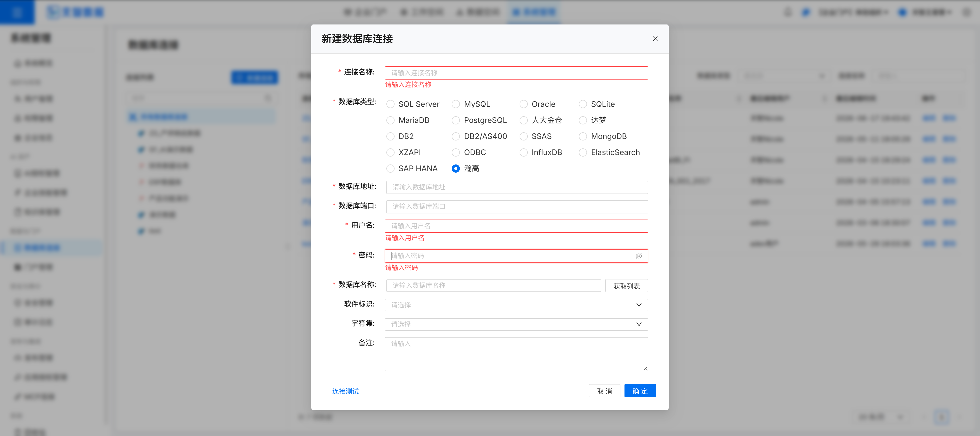Expand the 字符集 dropdown
Screen dimensions: 980x436
tap(516, 324)
